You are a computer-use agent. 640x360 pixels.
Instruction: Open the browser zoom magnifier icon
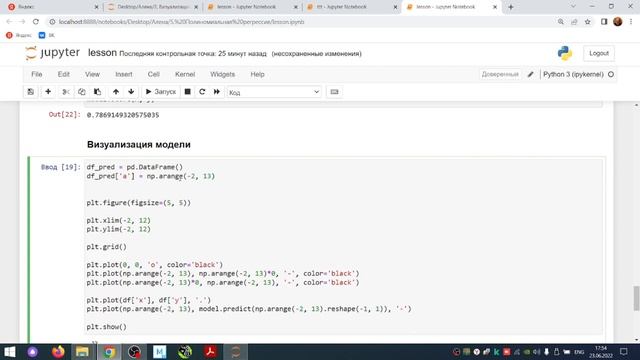[561, 22]
